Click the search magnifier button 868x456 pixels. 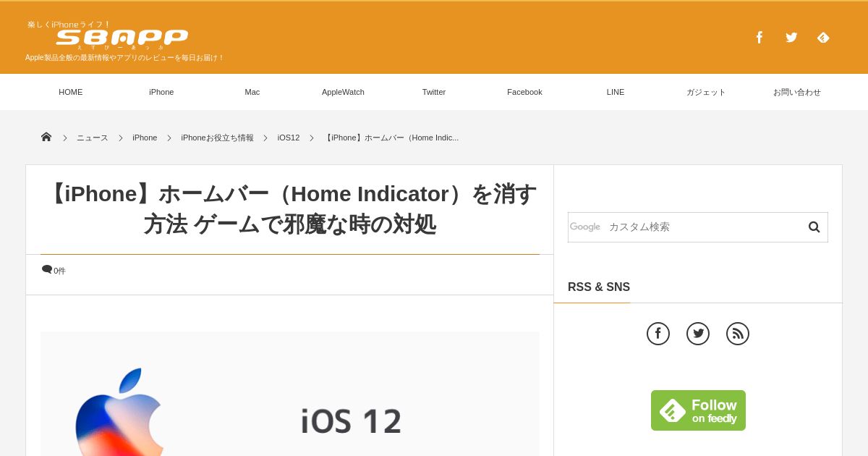coord(814,227)
